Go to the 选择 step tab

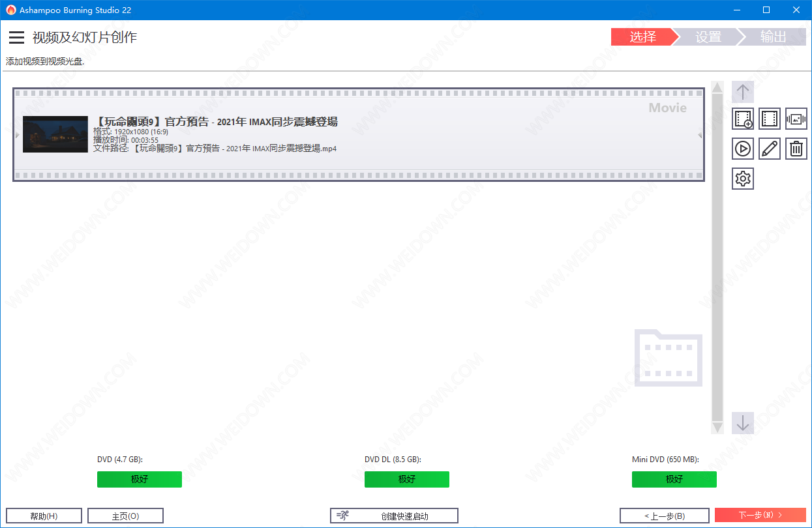(644, 37)
